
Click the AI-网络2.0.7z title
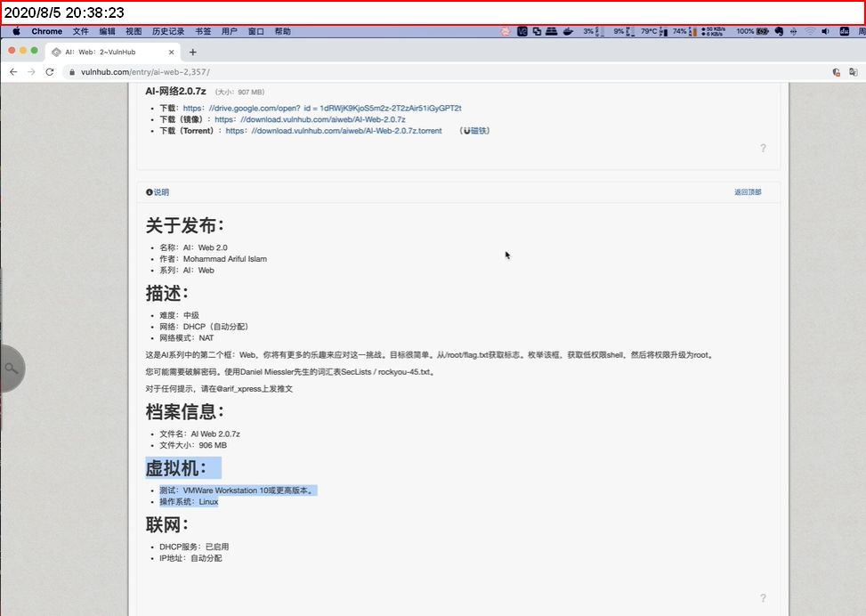point(175,91)
